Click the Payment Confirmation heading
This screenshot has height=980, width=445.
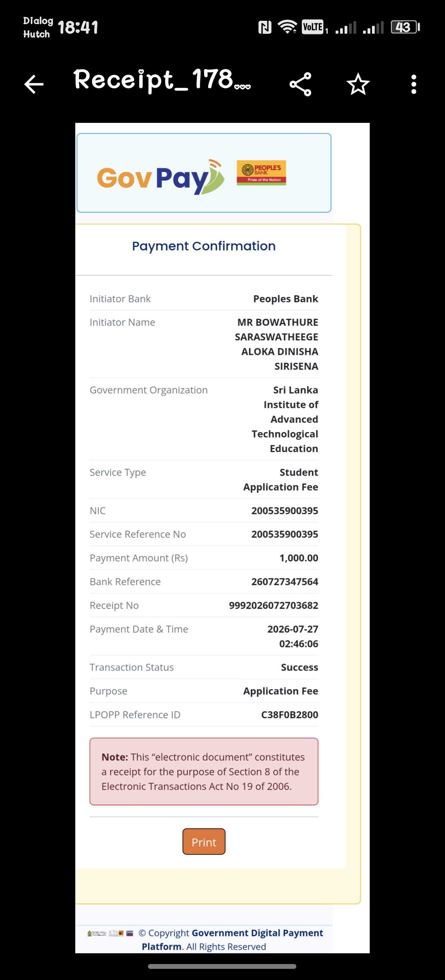[x=204, y=246]
